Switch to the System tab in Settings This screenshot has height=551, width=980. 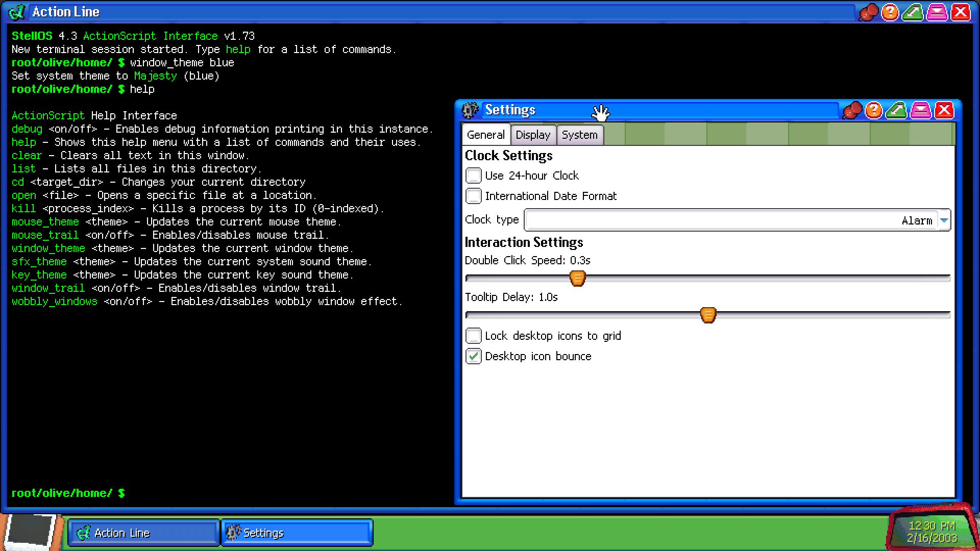(580, 135)
